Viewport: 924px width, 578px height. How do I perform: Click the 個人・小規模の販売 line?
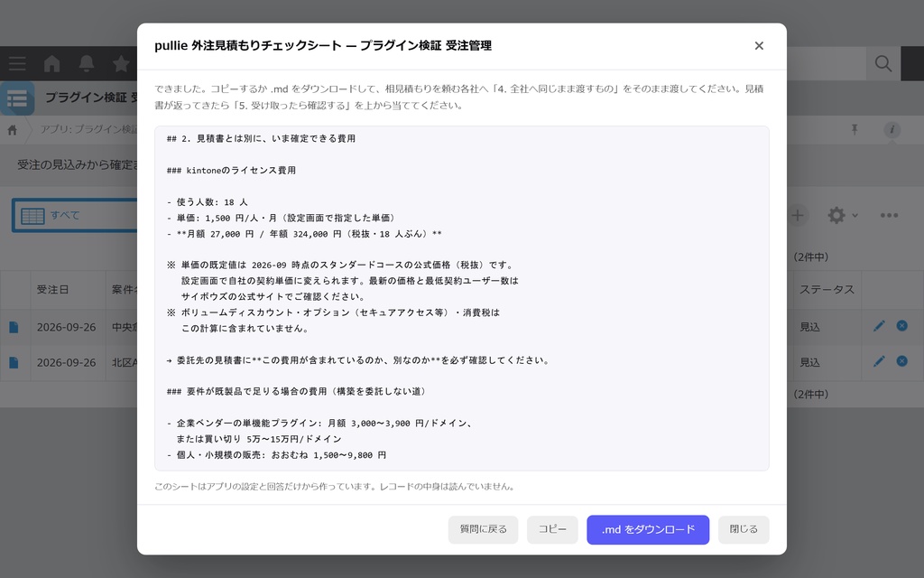click(276, 455)
